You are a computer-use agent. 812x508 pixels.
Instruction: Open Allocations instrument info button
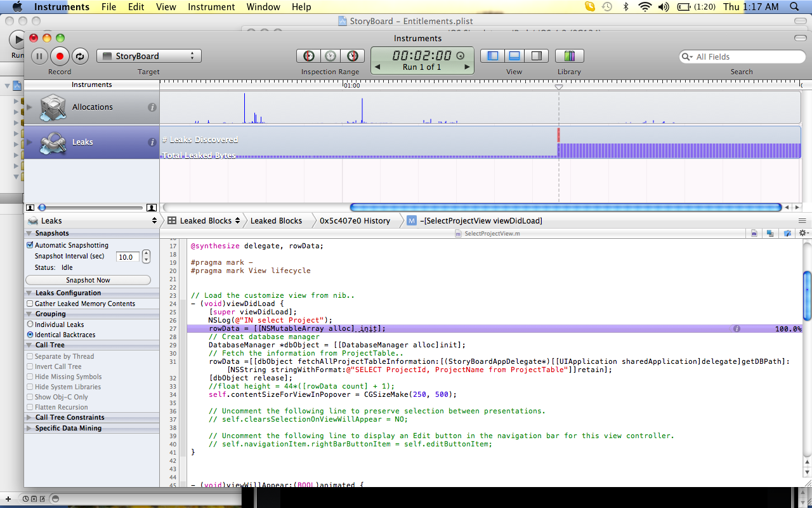pyautogui.click(x=152, y=107)
